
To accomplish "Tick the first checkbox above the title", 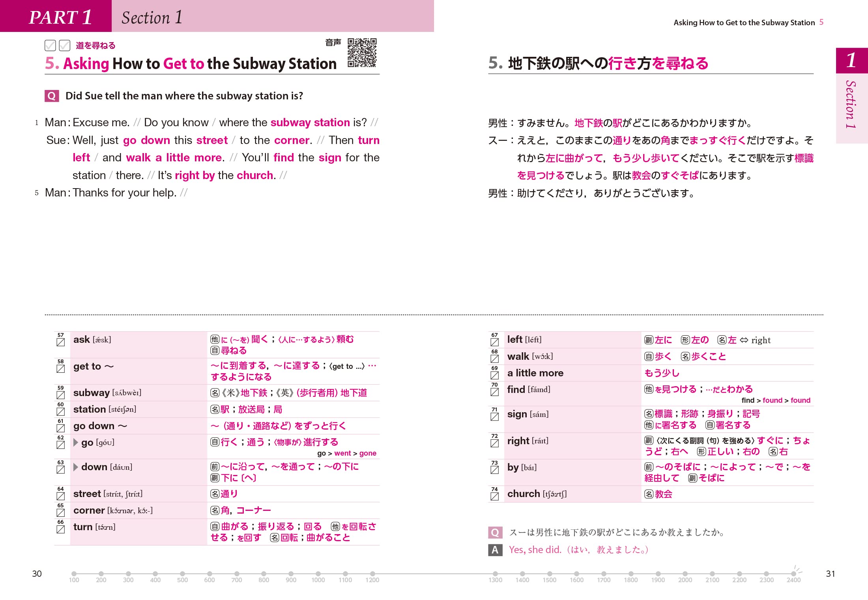I will coord(50,45).
